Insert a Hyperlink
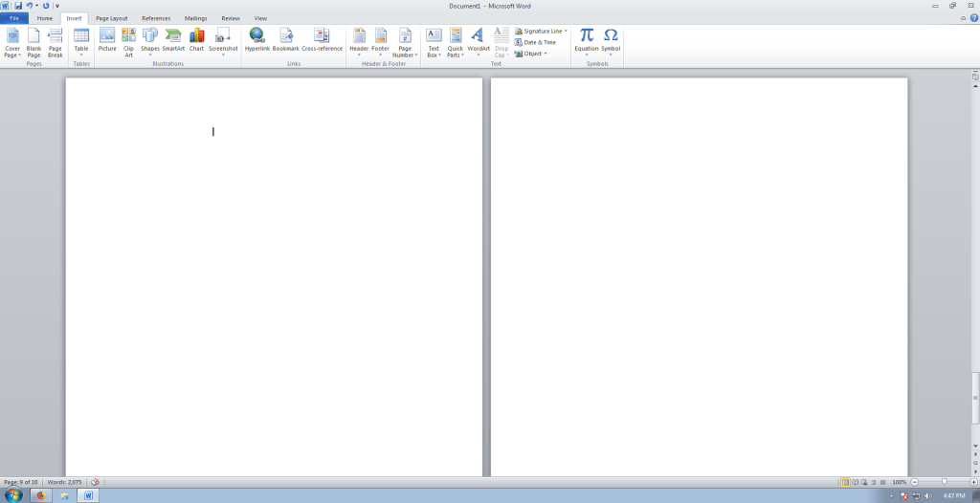 256,41
